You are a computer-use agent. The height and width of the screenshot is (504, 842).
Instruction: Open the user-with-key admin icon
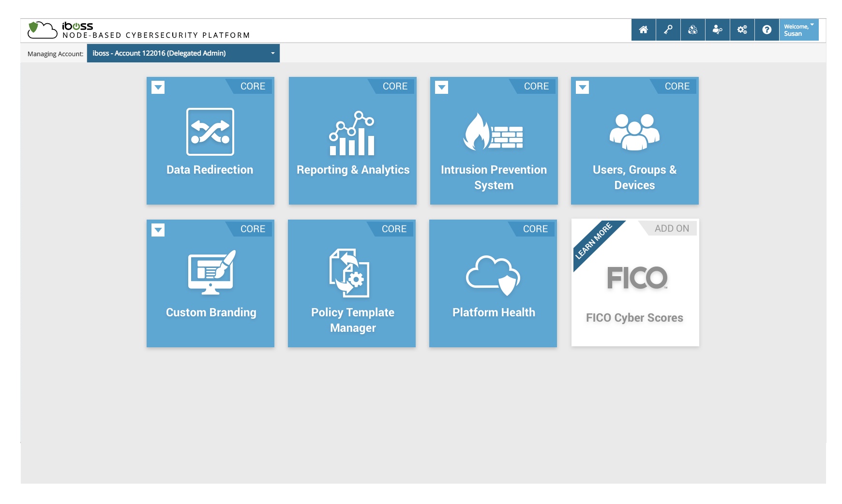718,30
